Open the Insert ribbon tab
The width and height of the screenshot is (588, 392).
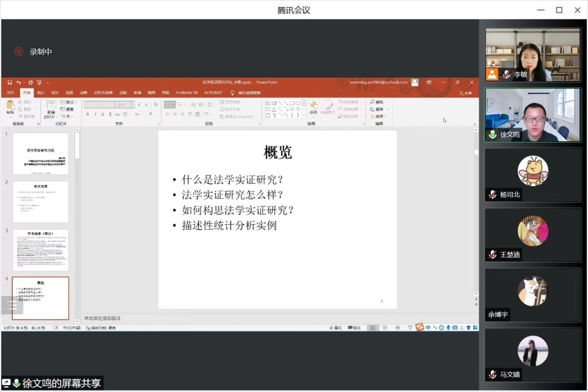coord(40,93)
